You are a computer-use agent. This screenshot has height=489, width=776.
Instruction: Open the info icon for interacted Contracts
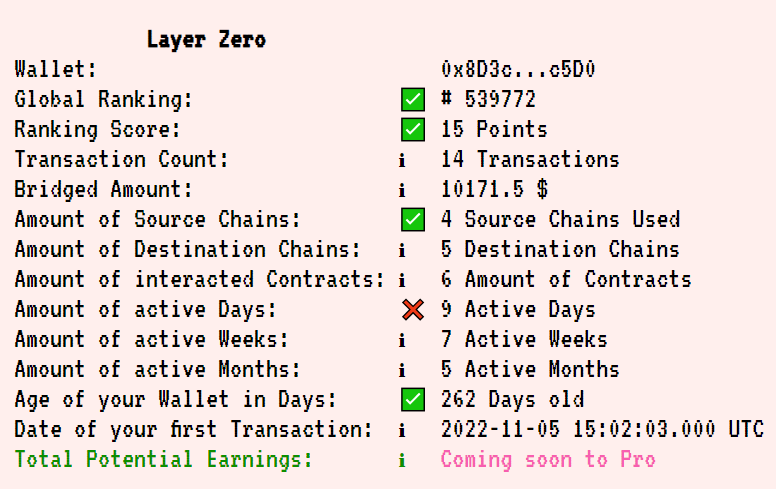click(x=402, y=280)
